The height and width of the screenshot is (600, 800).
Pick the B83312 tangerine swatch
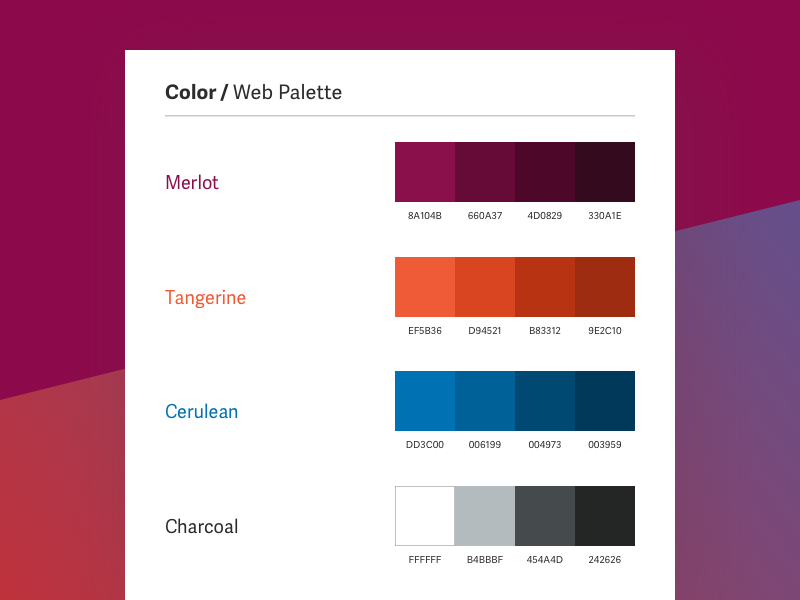click(x=545, y=287)
